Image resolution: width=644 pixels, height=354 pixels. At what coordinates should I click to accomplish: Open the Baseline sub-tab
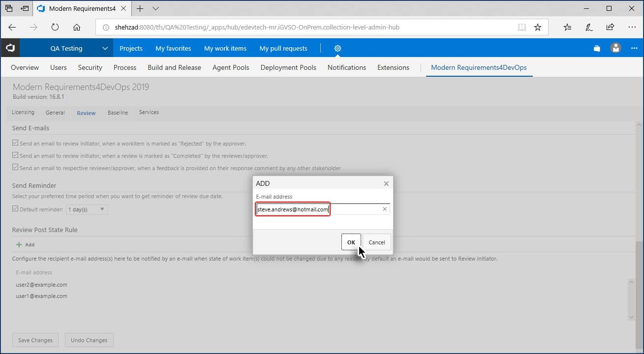[118, 113]
